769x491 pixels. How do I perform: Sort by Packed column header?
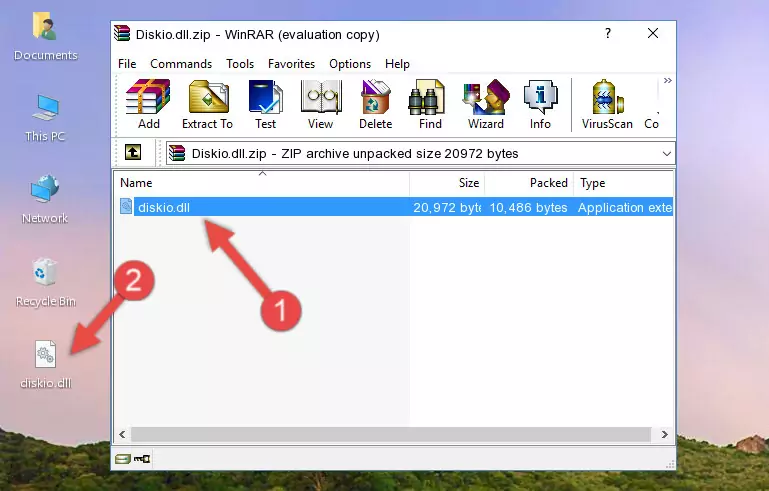tap(529, 183)
